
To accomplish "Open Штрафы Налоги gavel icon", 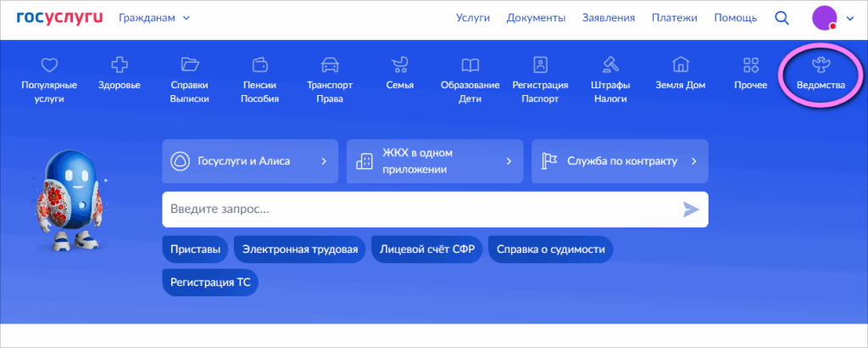I will click(x=610, y=65).
